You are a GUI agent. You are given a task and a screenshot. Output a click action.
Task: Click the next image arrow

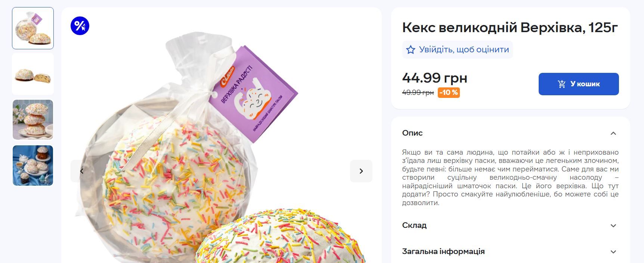pos(361,171)
